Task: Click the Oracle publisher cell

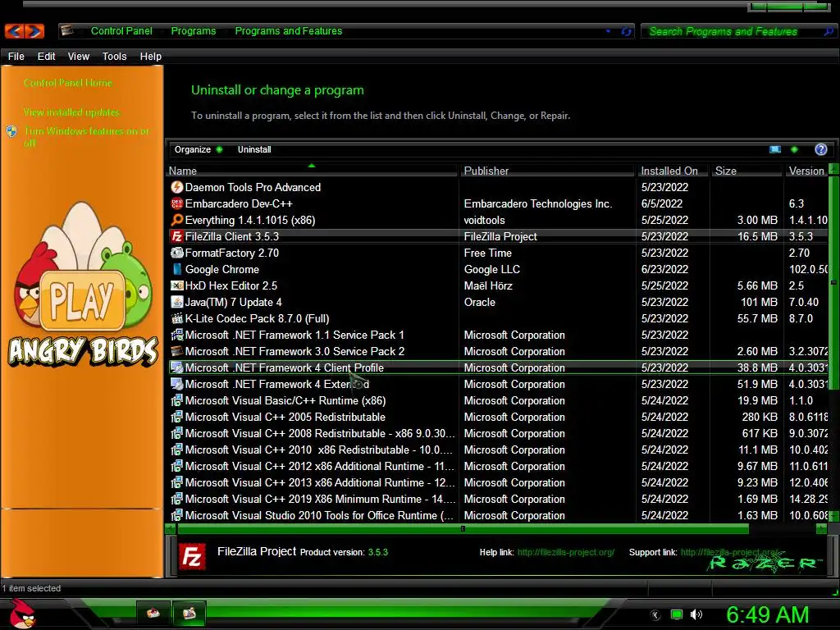Action: point(479,302)
